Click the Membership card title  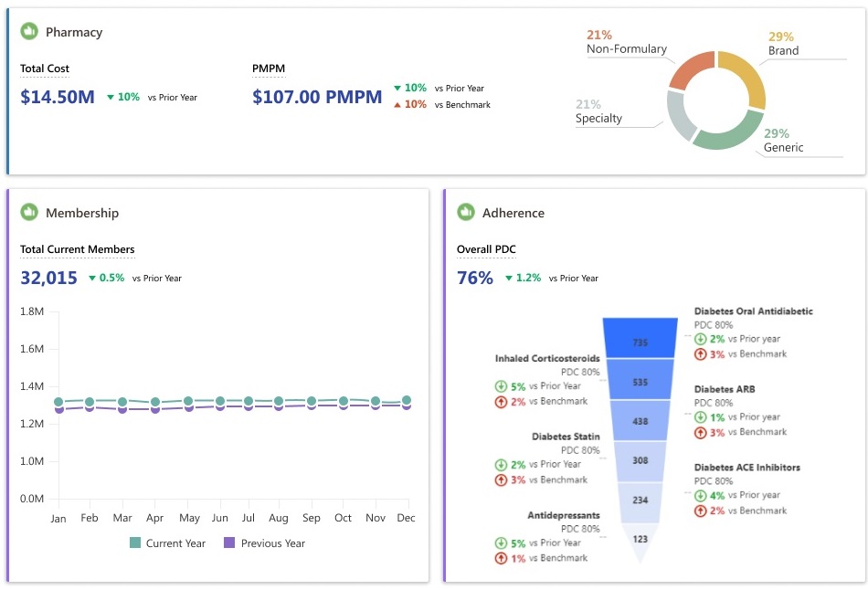coord(82,213)
